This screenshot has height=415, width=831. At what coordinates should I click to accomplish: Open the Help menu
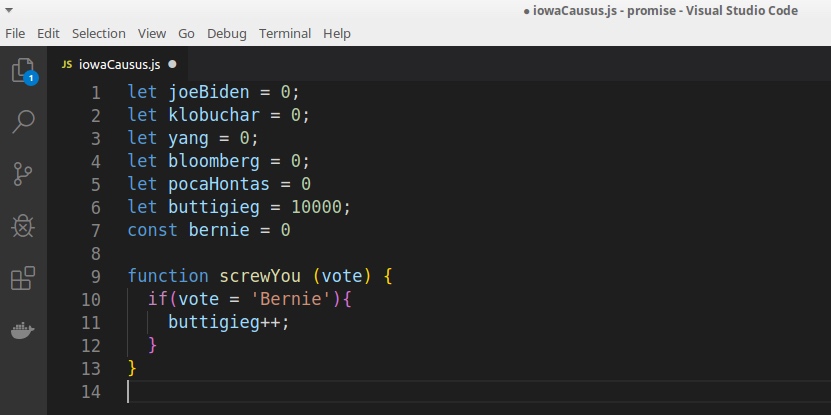(337, 33)
